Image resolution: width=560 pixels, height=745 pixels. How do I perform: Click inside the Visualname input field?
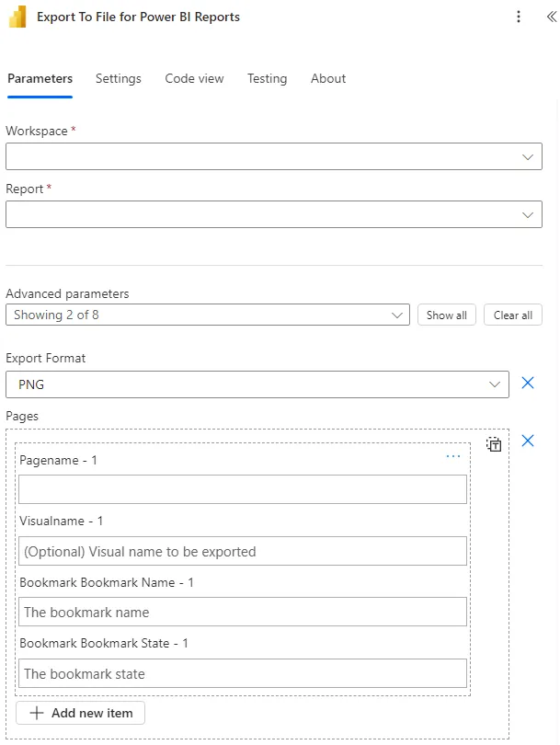242,550
